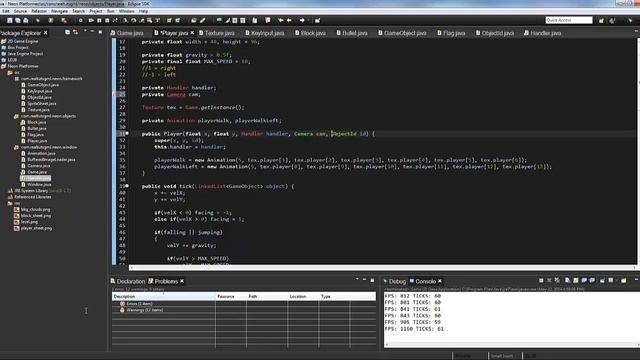Open the Window menu

(x=127, y=11)
